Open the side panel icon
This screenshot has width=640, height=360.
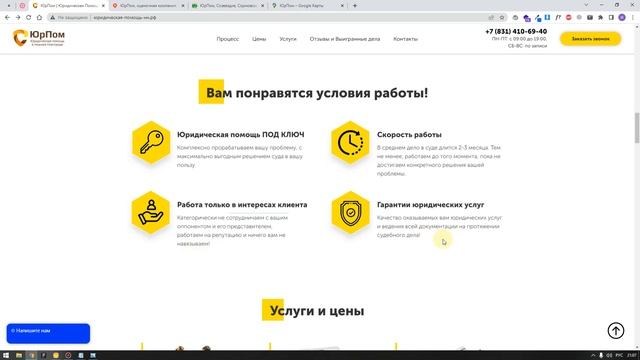[611, 18]
